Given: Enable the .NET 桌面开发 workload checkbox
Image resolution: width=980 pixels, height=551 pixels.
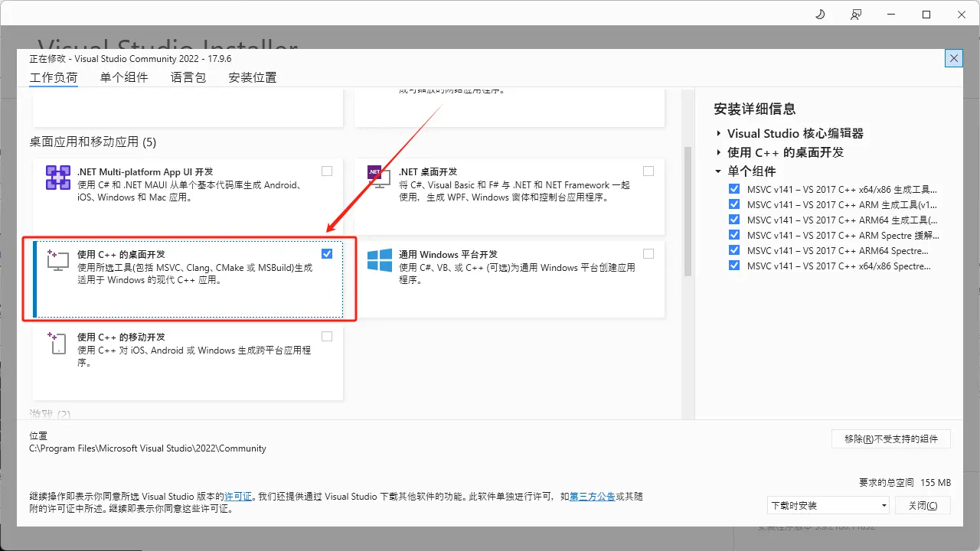Looking at the screenshot, I should [x=648, y=171].
